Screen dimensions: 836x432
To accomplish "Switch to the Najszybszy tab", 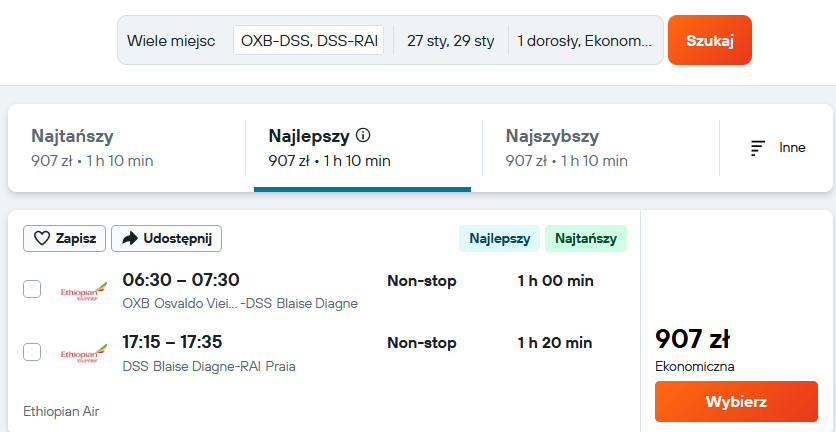I will [601, 148].
